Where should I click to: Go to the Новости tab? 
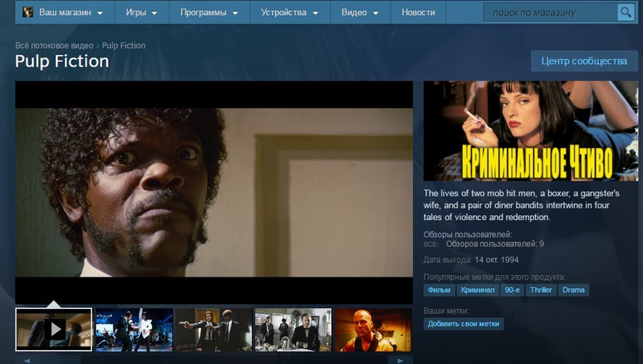point(418,12)
